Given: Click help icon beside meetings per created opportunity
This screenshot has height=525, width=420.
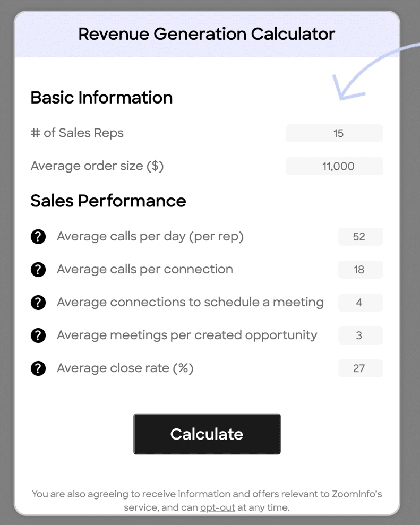Looking at the screenshot, I should (38, 335).
